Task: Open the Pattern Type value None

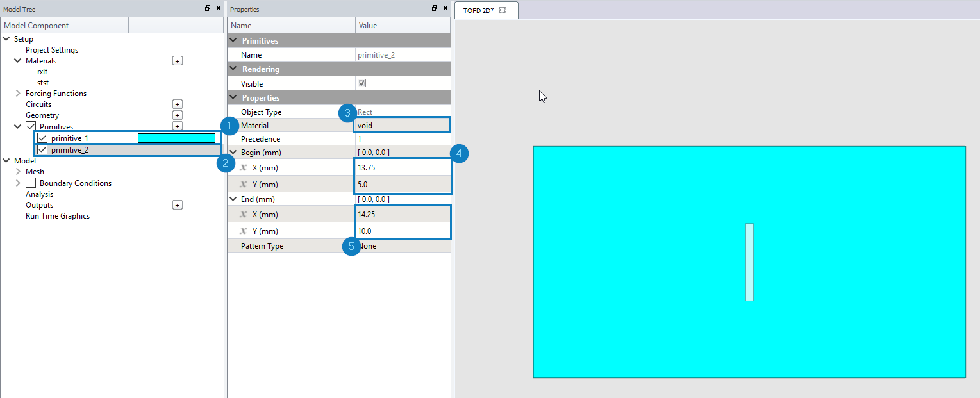Action: [403, 246]
